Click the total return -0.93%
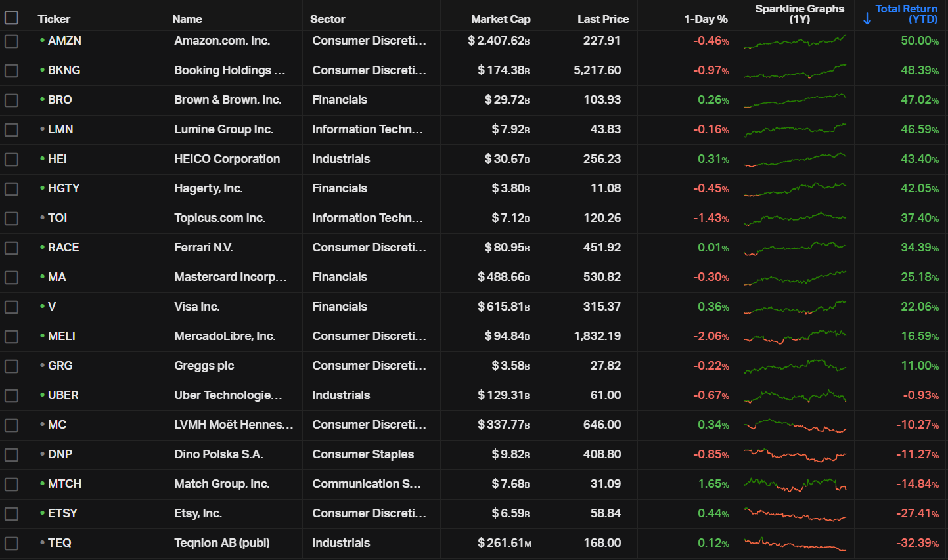Image resolution: width=948 pixels, height=560 pixels. click(920, 395)
